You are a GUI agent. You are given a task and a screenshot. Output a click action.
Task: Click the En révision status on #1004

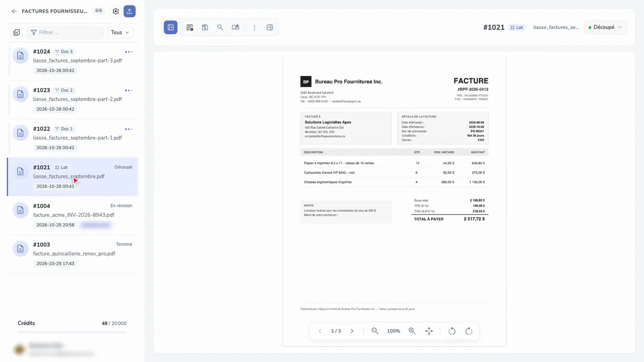pos(121,206)
